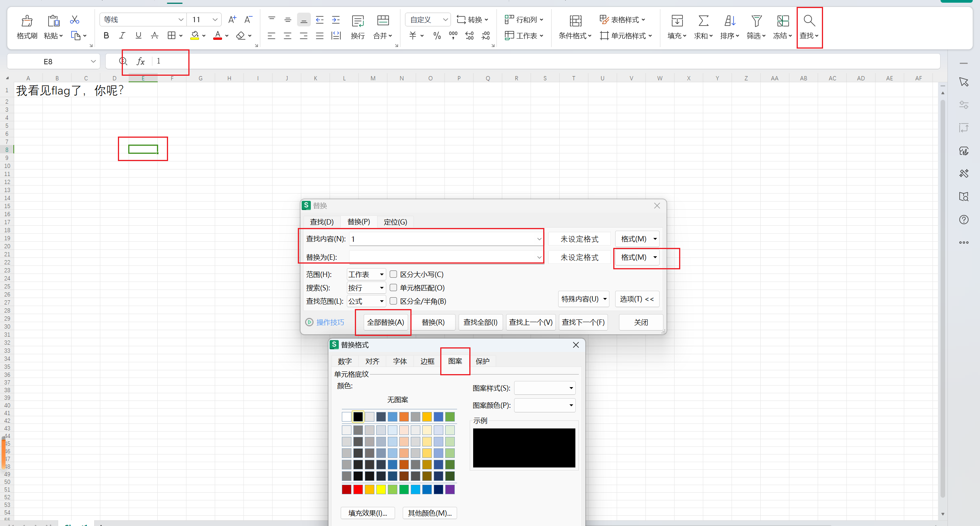Click the 其他颜色(M)... button
Image resolution: width=980 pixels, height=526 pixels.
(x=430, y=513)
